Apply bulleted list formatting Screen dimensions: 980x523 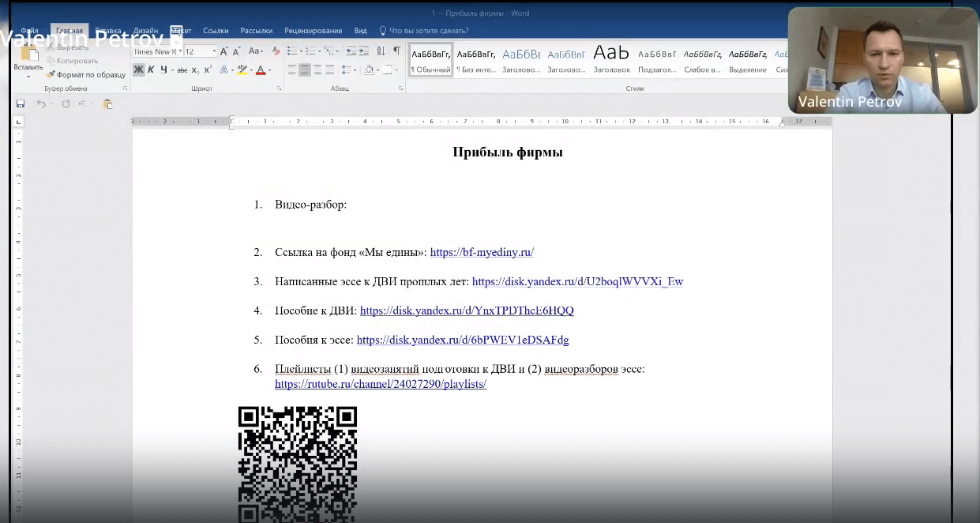(x=291, y=51)
